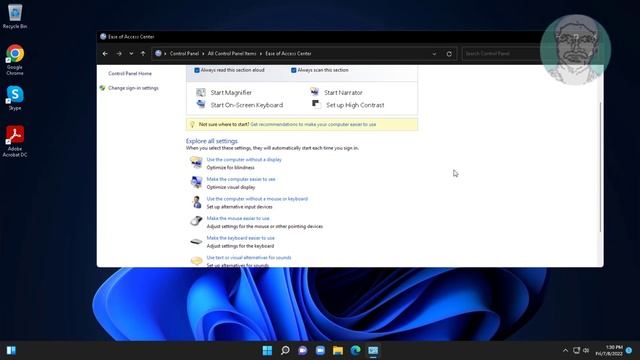Screen dimensions: 640x360
Task: Toggle Always scan this section checkbox
Action: click(x=293, y=70)
